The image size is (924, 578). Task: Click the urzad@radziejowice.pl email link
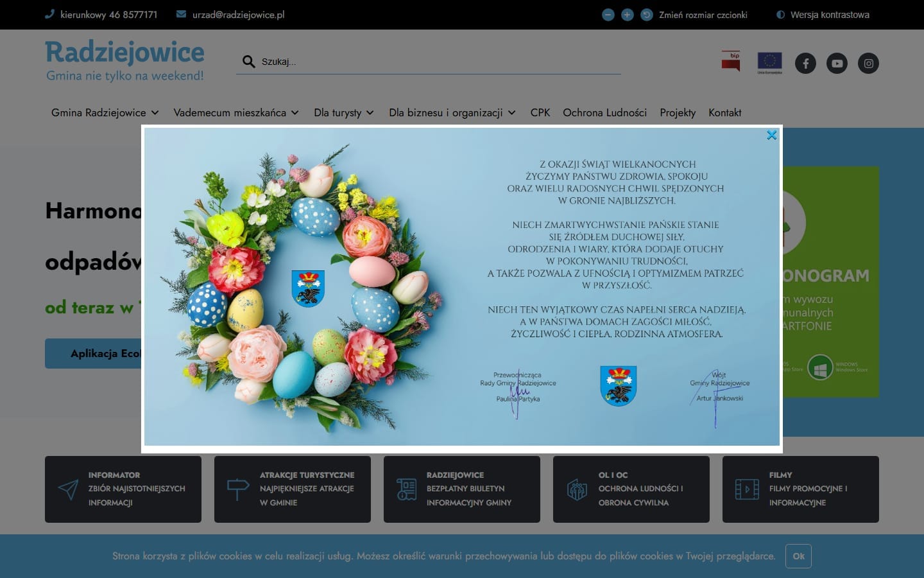click(x=238, y=15)
